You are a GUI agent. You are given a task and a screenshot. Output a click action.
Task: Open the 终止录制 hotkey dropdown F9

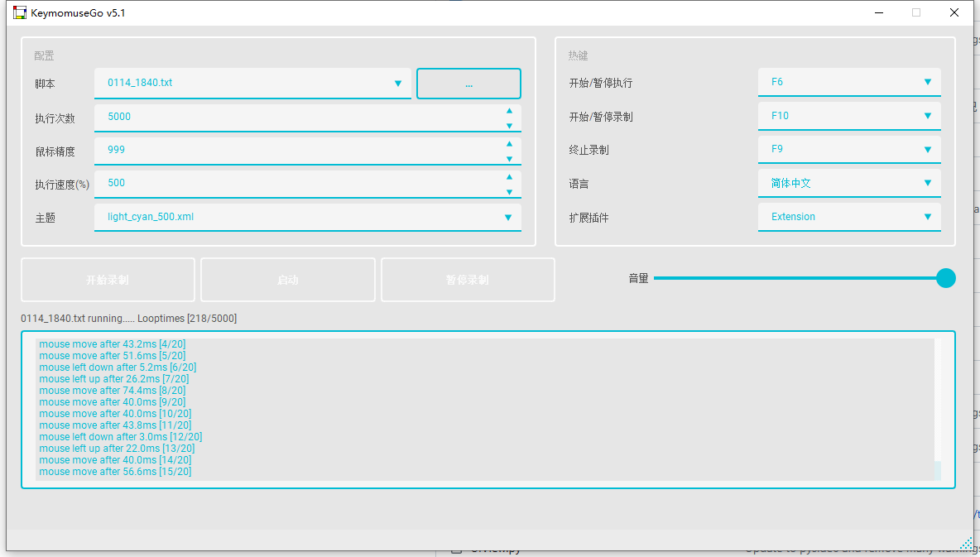[848, 150]
